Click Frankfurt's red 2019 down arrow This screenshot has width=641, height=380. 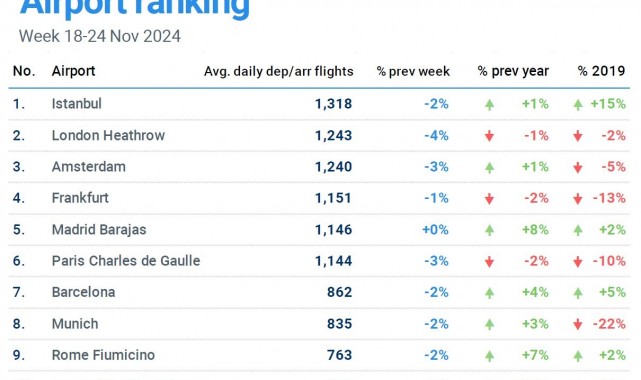[578, 199]
